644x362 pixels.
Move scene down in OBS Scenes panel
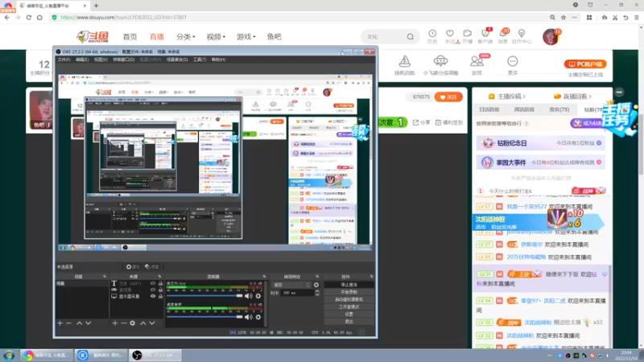click(88, 323)
